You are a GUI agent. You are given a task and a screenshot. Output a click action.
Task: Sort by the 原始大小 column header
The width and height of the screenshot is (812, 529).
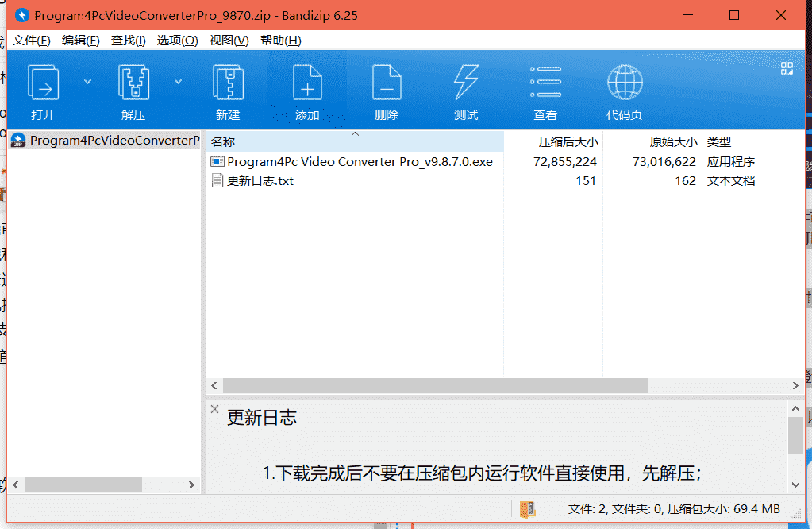652,141
